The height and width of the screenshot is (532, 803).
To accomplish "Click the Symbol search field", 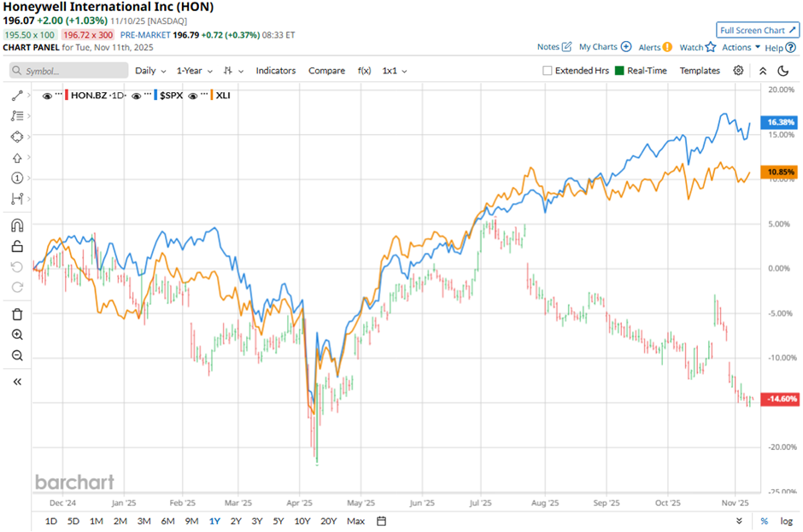I will pyautogui.click(x=68, y=71).
